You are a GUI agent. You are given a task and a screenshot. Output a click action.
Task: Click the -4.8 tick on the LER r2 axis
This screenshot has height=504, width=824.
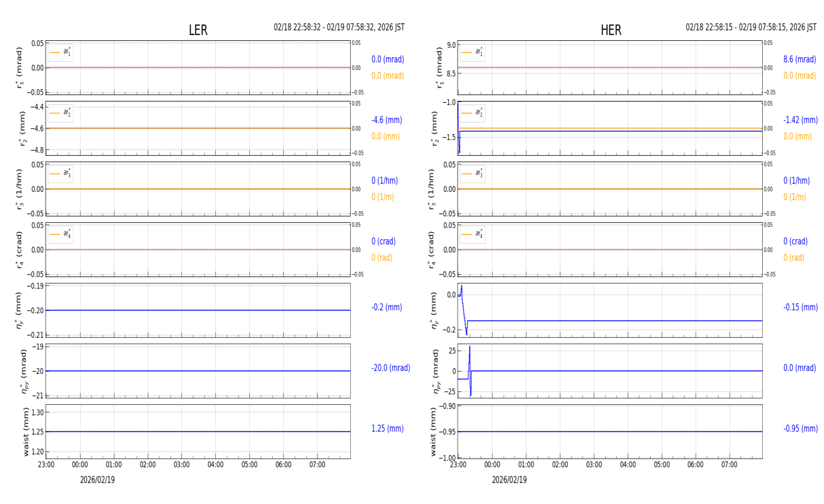[x=37, y=150]
